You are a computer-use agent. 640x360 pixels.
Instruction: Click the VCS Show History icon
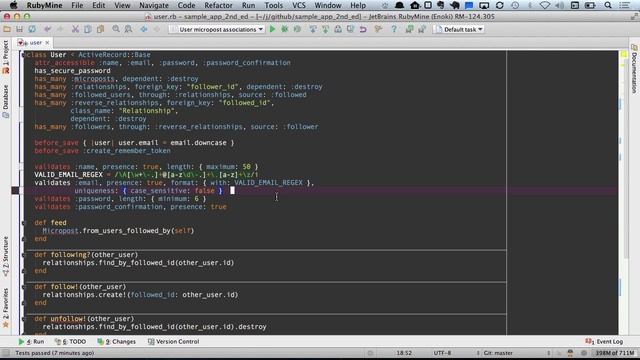(350, 29)
